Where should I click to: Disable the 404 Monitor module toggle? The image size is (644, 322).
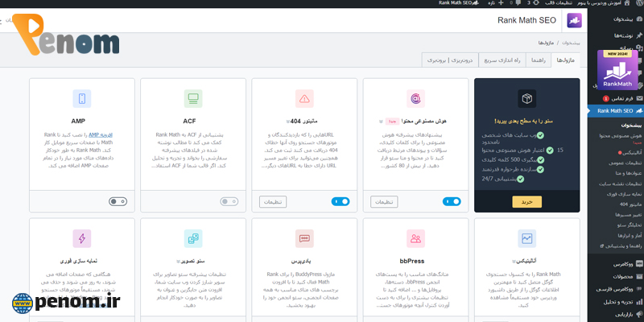(x=340, y=201)
